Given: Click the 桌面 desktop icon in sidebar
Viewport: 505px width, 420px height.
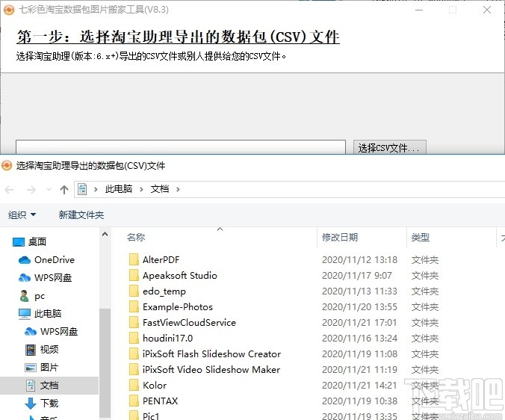Looking at the screenshot, I should (19, 242).
